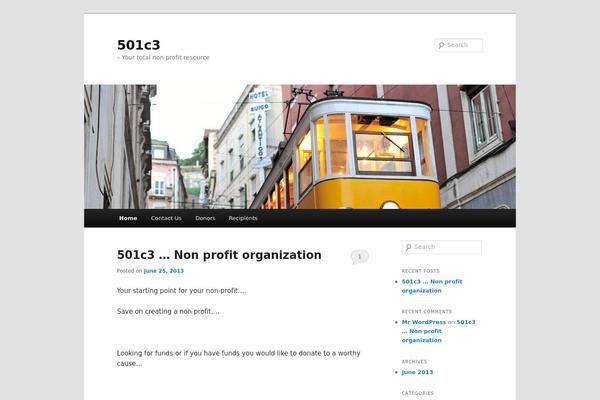Click the header search field
Viewport: 600px width, 400px height.
[458, 45]
